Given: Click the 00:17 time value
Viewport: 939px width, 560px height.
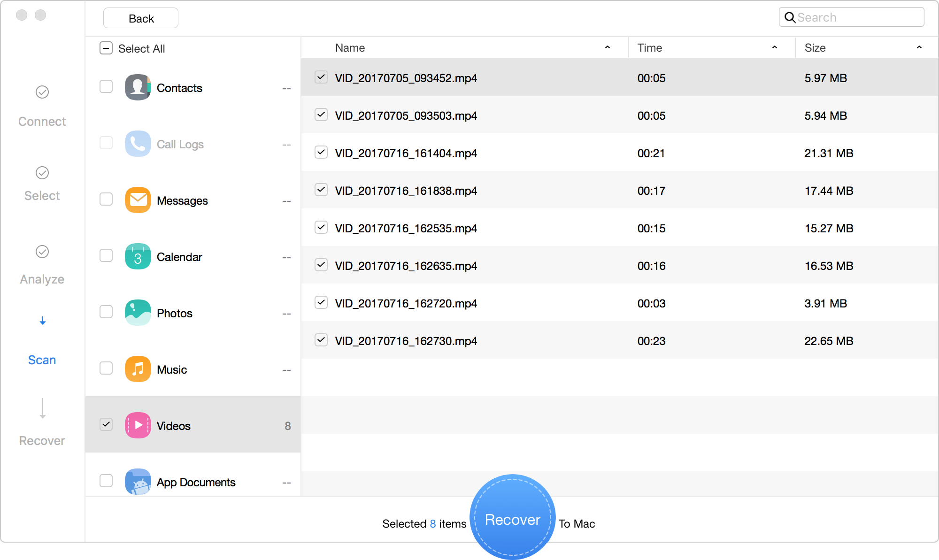Looking at the screenshot, I should (651, 191).
